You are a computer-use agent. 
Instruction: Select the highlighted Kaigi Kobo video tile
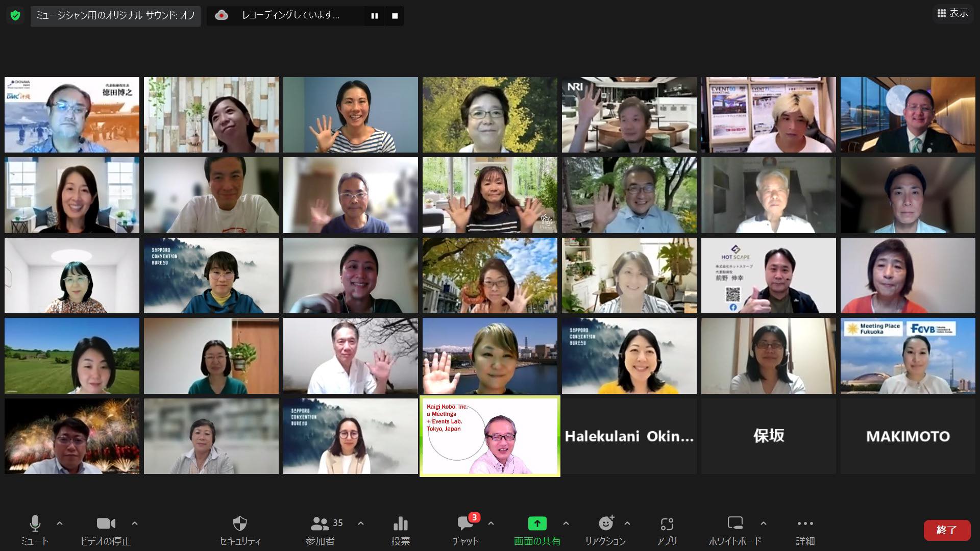pyautogui.click(x=489, y=436)
